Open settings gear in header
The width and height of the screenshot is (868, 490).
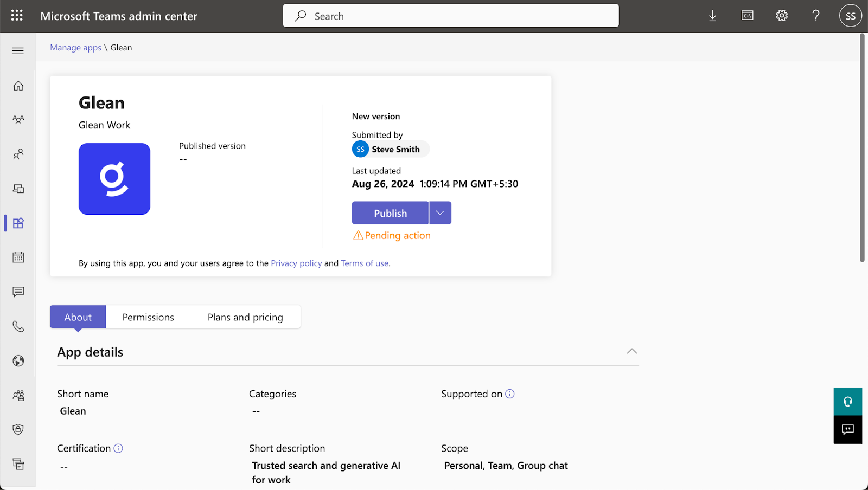tap(782, 16)
